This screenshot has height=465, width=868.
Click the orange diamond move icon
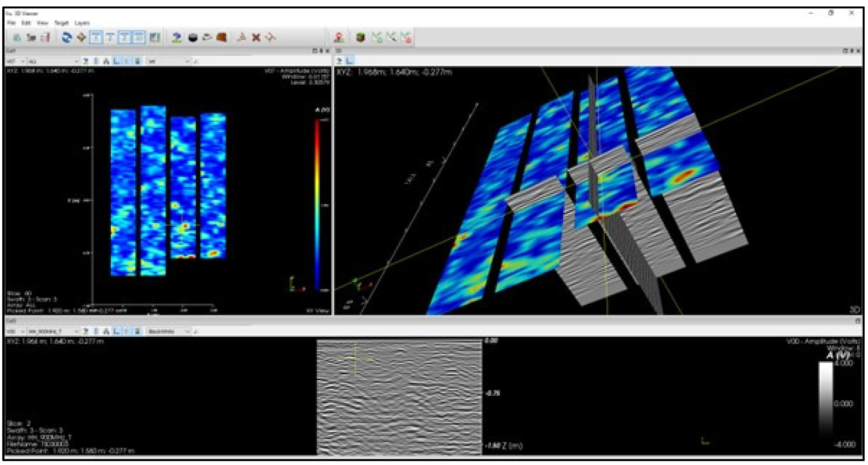click(x=81, y=37)
